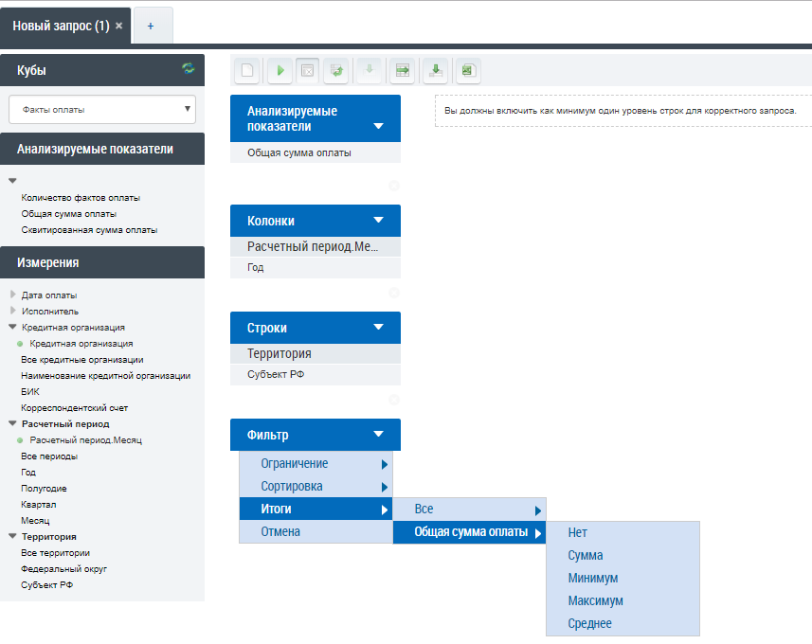Viewport: 812px width, 644px height.
Task: Open the Сортировка submenu
Action: pyautogui.click(x=316, y=486)
